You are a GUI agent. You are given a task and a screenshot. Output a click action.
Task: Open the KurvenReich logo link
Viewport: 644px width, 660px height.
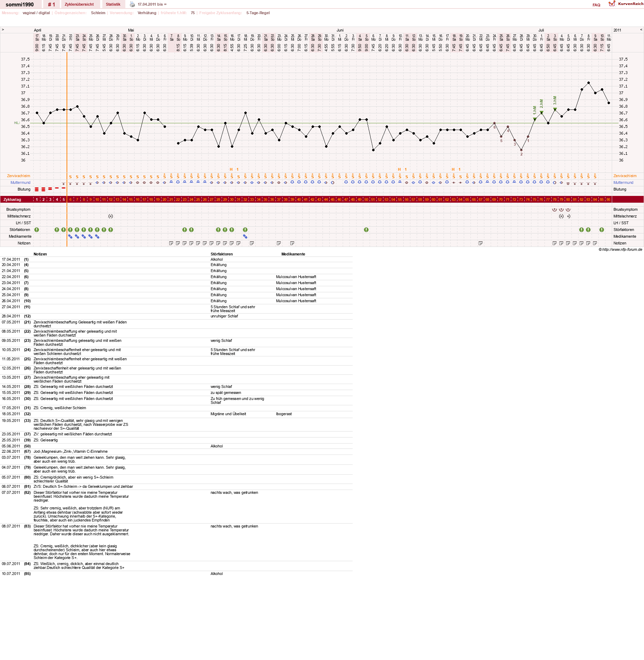pyautogui.click(x=626, y=4)
